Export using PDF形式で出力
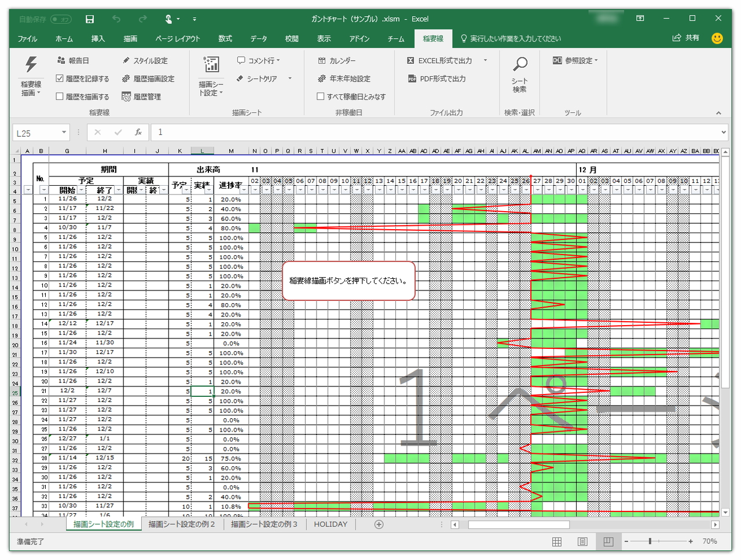This screenshot has height=560, width=741. (x=436, y=79)
